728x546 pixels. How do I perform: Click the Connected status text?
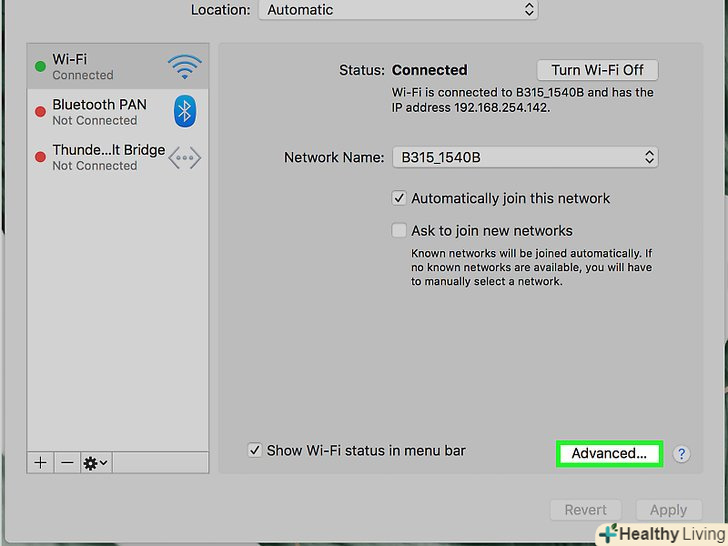pyautogui.click(x=429, y=70)
